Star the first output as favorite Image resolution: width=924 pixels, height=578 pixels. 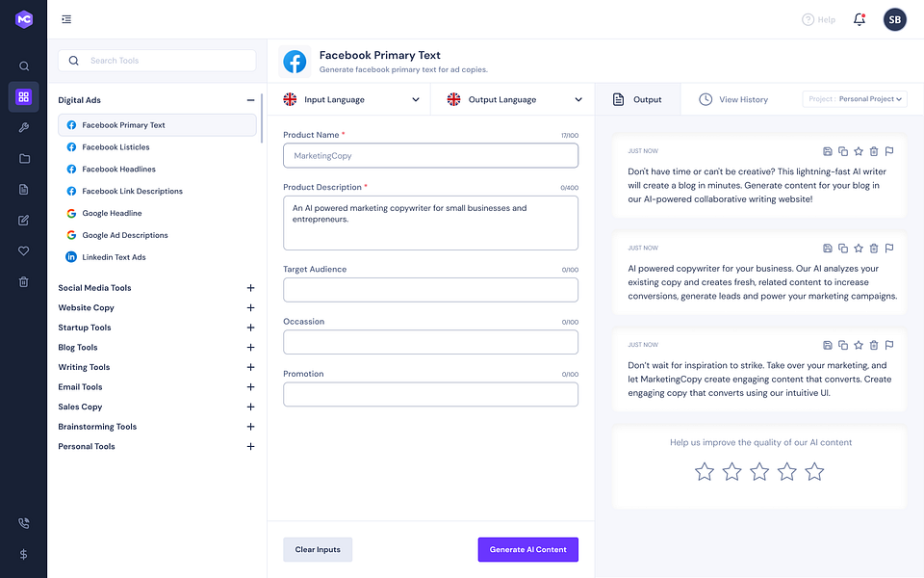[859, 151]
